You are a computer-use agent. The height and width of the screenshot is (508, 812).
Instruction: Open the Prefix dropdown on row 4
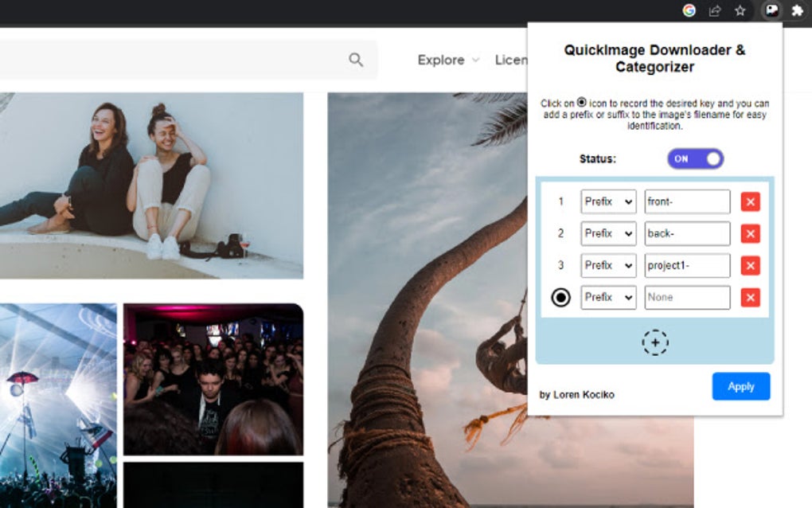(x=607, y=297)
